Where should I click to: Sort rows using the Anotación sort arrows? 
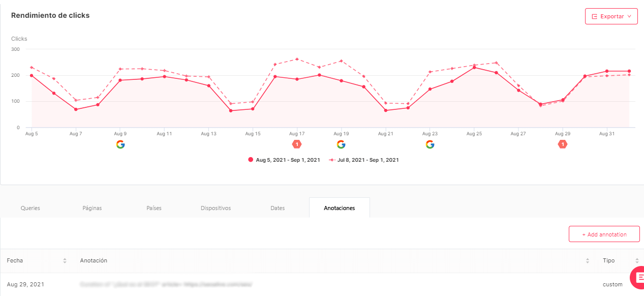(587, 260)
